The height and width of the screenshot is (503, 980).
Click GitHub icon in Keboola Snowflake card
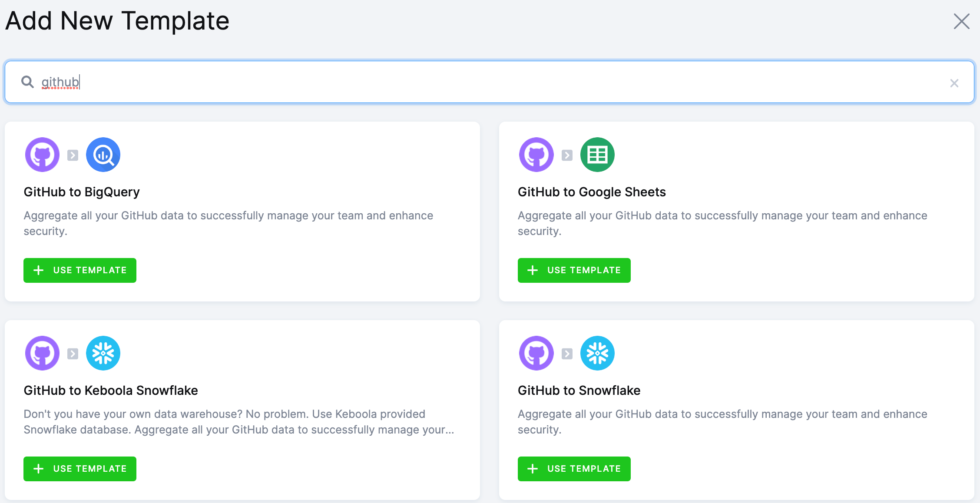(x=42, y=353)
